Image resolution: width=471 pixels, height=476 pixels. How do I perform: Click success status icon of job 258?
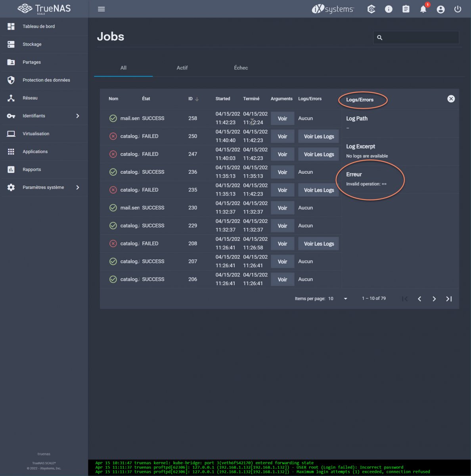pos(113,118)
